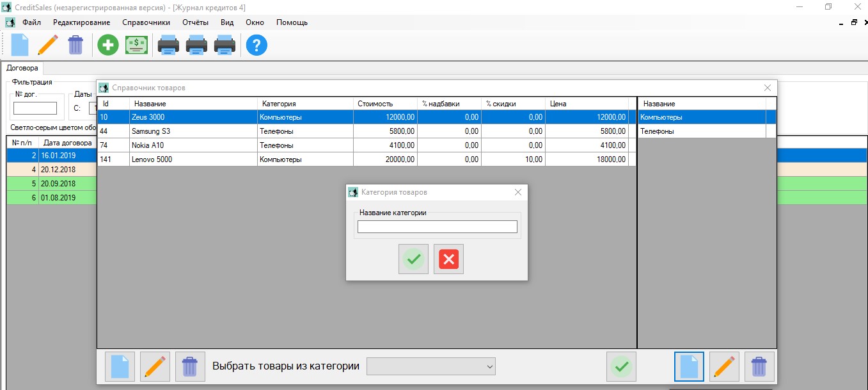Delete category with trash button
Image resolution: width=868 pixels, height=390 pixels.
click(759, 367)
